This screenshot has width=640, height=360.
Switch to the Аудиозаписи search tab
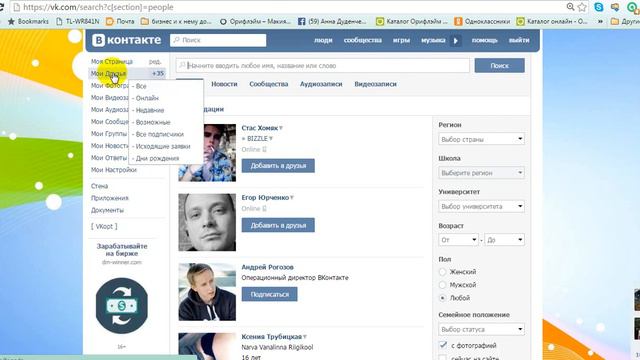321,84
